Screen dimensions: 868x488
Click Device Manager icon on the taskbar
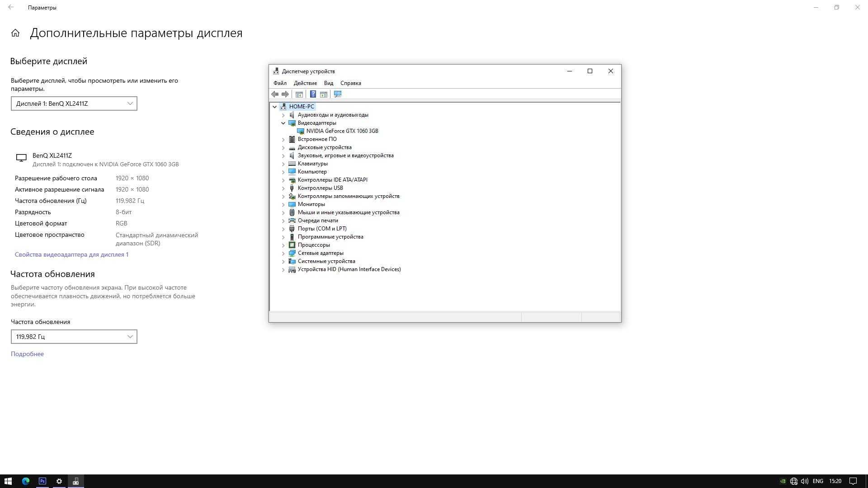(76, 481)
